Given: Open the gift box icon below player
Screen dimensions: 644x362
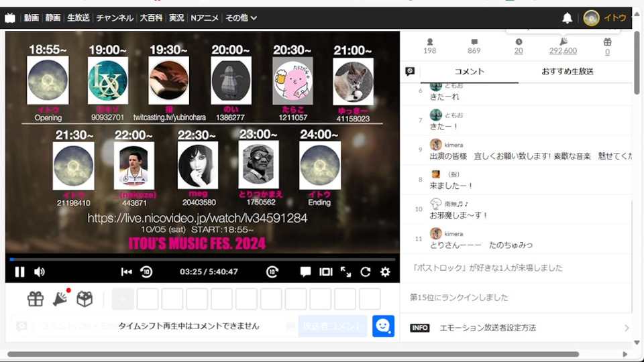Looking at the screenshot, I should coord(36,299).
